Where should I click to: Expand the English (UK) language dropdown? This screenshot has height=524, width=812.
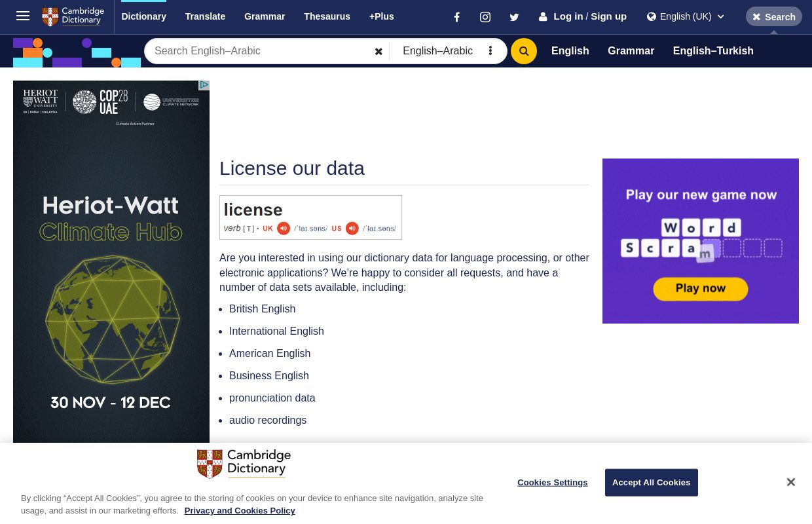(686, 16)
